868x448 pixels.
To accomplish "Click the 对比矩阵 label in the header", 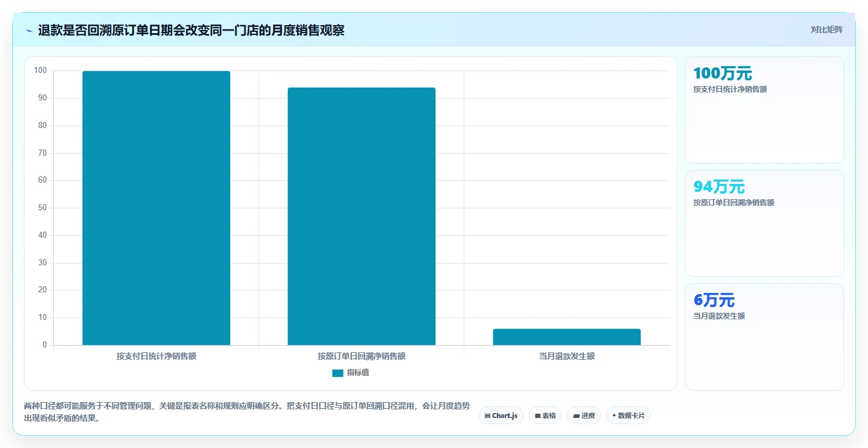I will coord(827,30).
